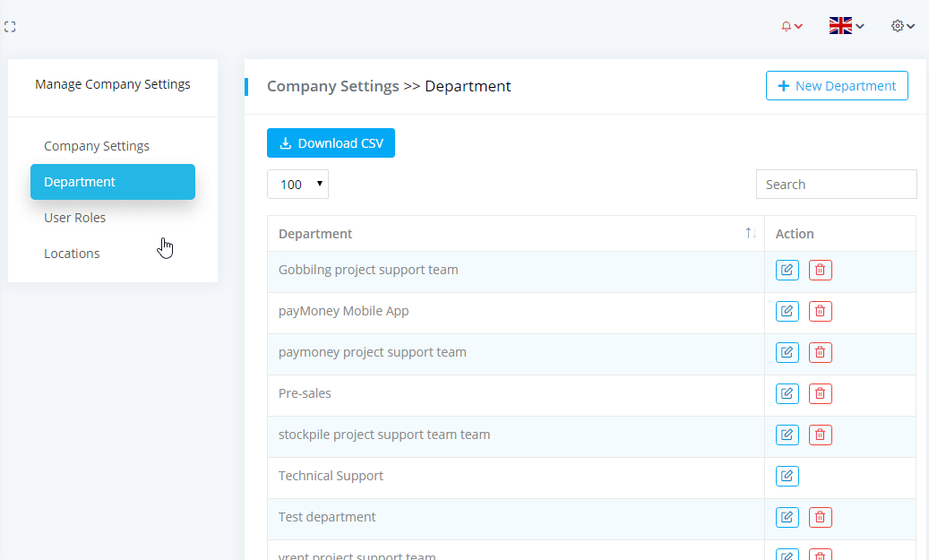Delete the payMoney Mobile App department
Image resolution: width=929 pixels, height=560 pixels.
pos(820,311)
